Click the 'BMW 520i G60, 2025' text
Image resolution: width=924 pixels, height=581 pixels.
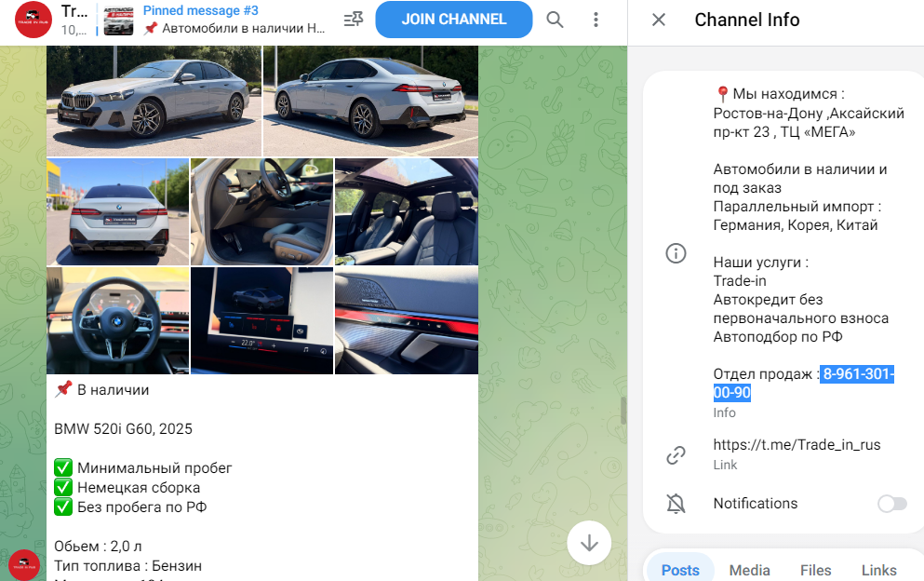pyautogui.click(x=123, y=429)
